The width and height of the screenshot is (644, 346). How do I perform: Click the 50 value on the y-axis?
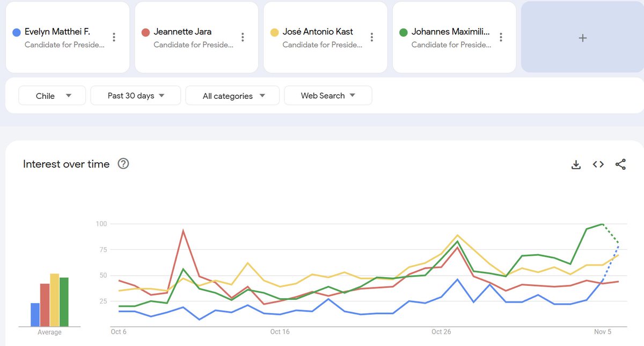pos(104,276)
